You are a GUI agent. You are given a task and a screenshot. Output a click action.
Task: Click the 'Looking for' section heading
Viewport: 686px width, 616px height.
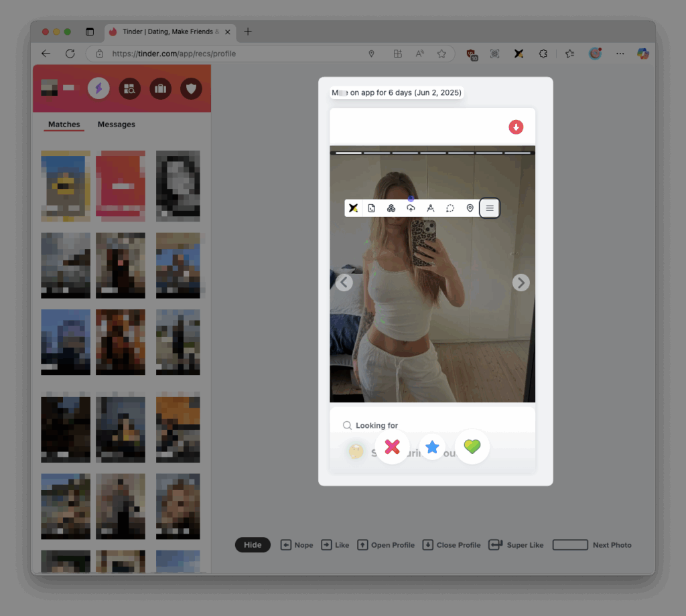tap(376, 425)
